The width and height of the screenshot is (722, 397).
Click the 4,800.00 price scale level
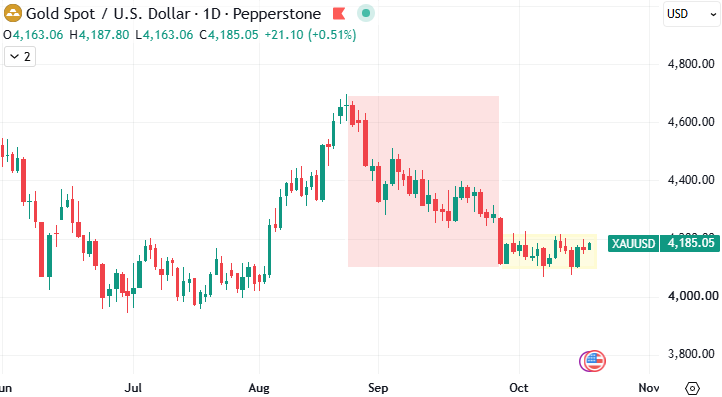click(x=691, y=64)
